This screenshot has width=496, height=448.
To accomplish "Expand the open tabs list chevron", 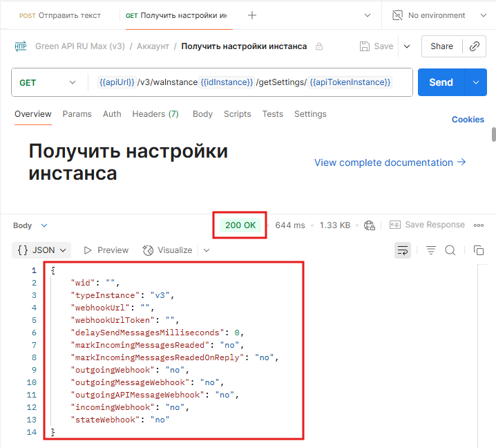I will click(368, 15).
